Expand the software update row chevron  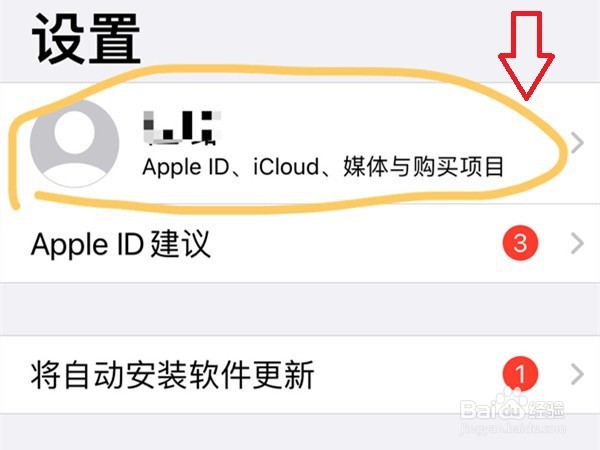tap(577, 374)
